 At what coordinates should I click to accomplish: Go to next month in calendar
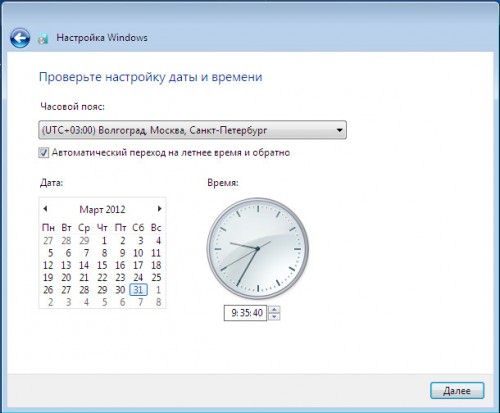pos(159,209)
